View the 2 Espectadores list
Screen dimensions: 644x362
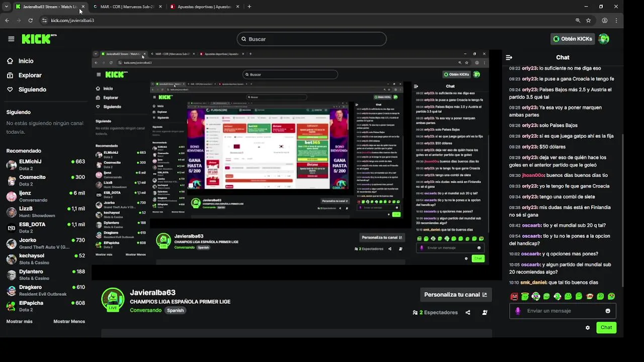(x=435, y=312)
